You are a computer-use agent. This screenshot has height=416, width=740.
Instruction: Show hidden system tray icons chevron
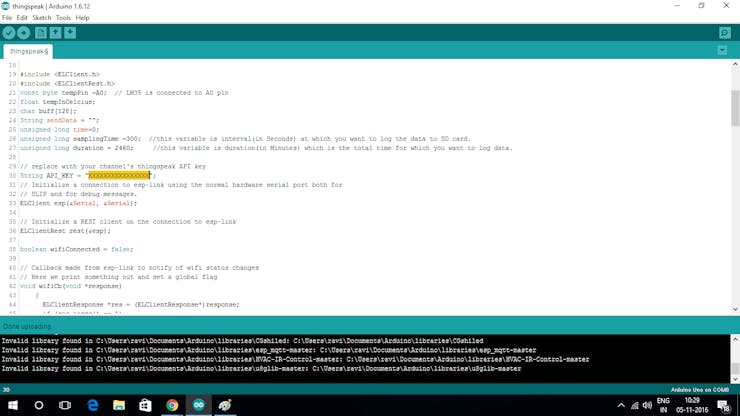pos(621,405)
